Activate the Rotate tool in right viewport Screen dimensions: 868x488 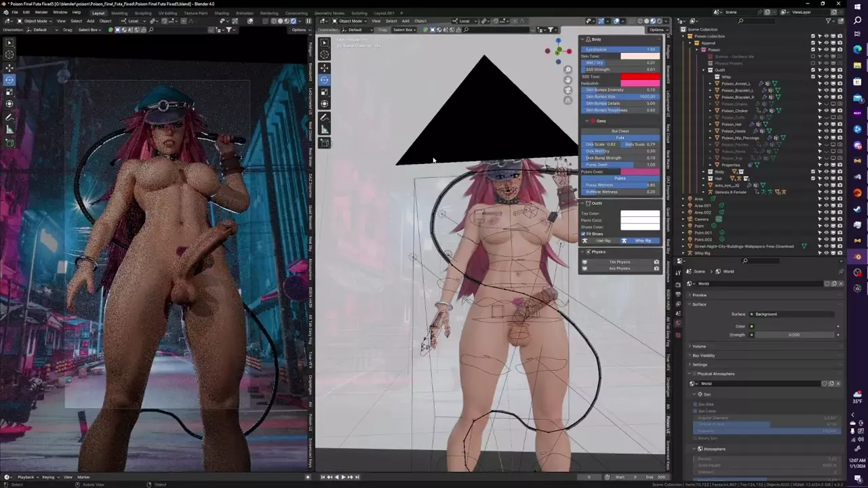(324, 80)
